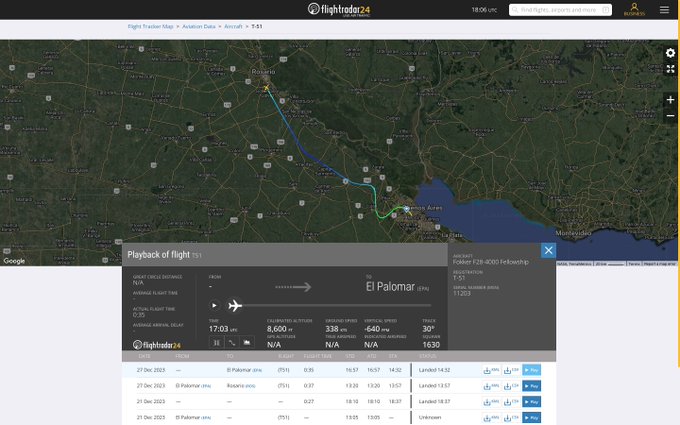This screenshot has width=680, height=425.
Task: Click the calibrated altitude 8,600 ft value
Action: coord(280,329)
